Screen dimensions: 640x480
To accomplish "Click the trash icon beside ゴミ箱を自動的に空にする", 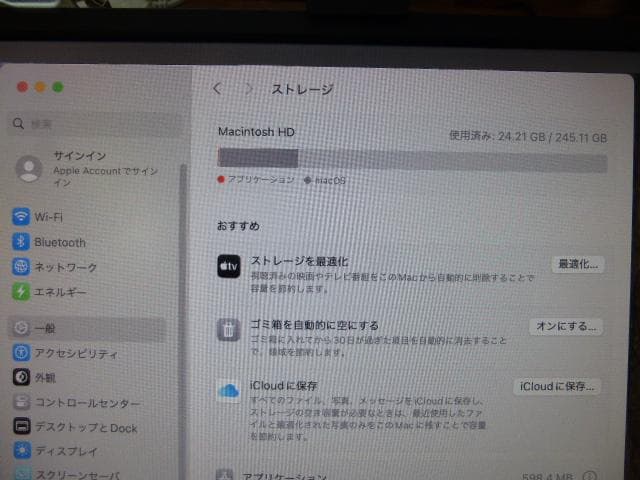I will click(x=229, y=330).
